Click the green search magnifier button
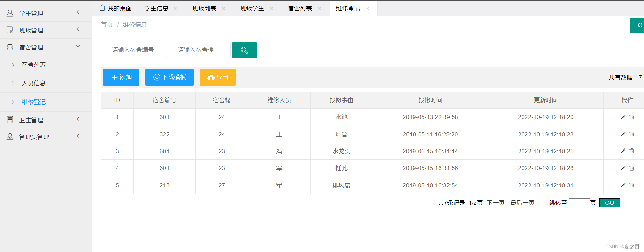This screenshot has height=252, width=644. coord(244,50)
